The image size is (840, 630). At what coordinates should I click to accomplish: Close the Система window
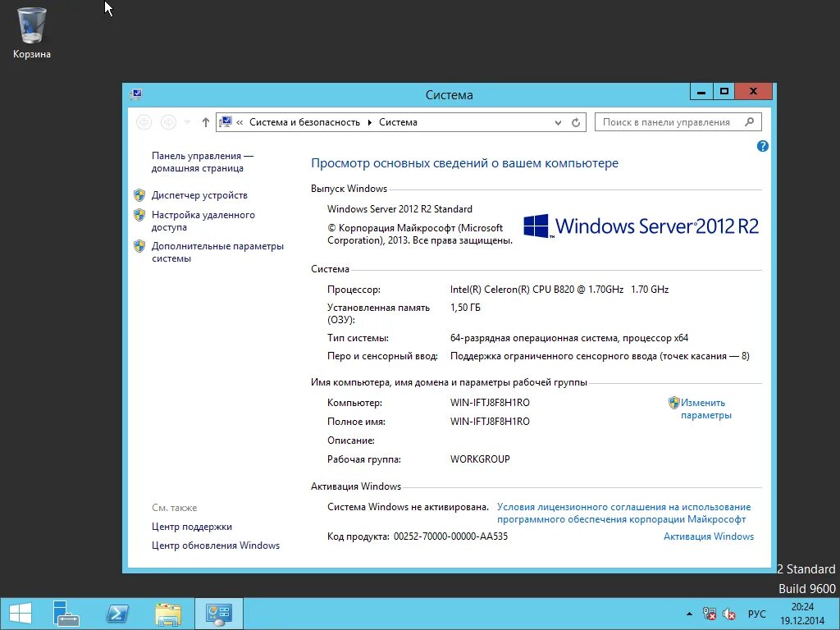tap(753, 92)
